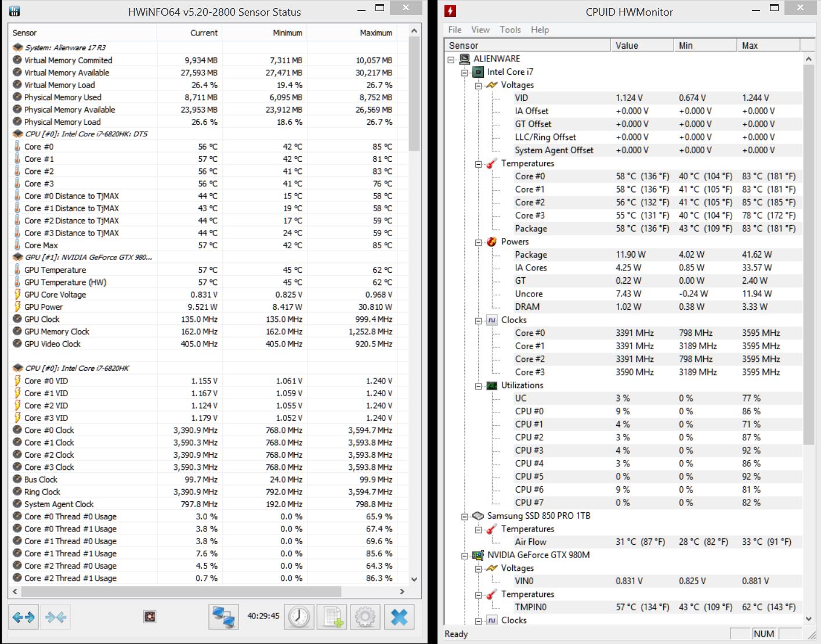Click the Clocks waveform icon under Intel Core i7
Image resolution: width=821 pixels, height=644 pixels.
[x=492, y=320]
